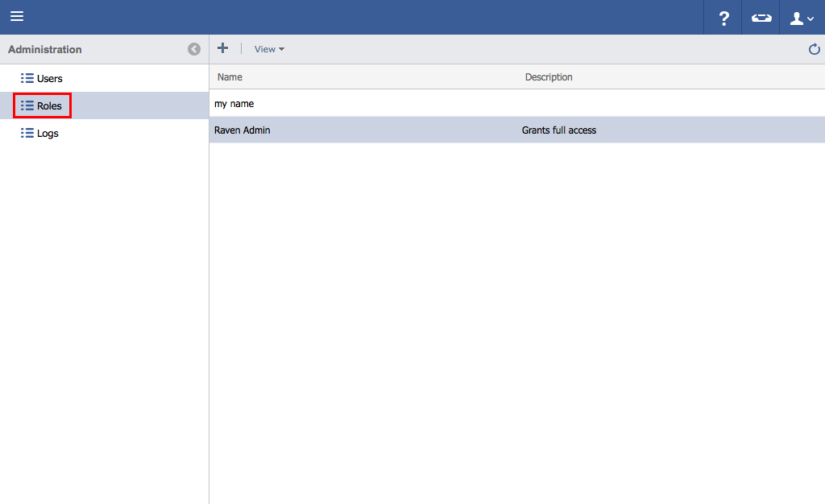Click the list icon beside Logs
The width and height of the screenshot is (825, 504).
[27, 134]
